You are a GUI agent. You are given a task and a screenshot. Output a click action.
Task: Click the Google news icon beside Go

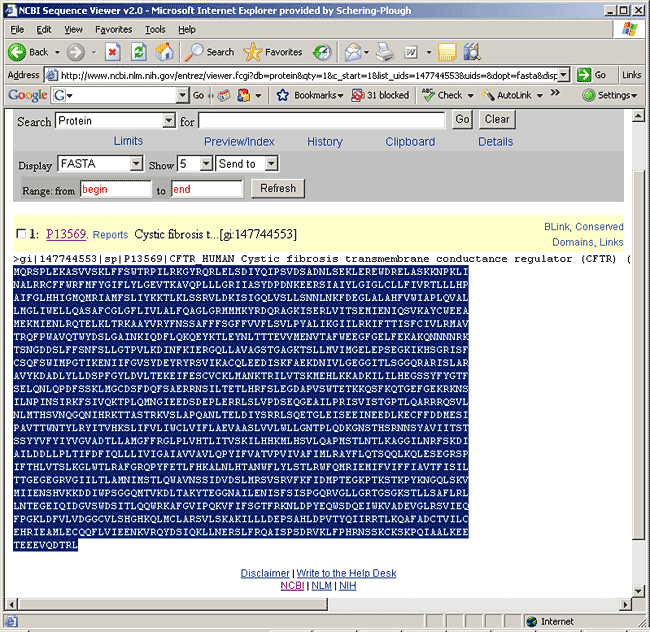224,96
